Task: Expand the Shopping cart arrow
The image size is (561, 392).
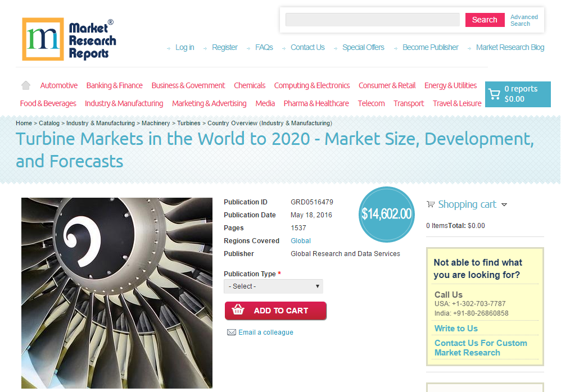Action: click(504, 205)
